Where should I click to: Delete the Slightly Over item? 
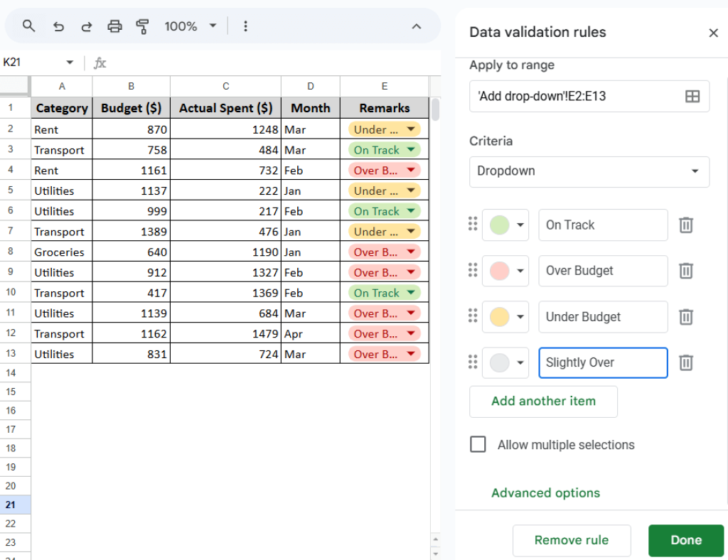[685, 362]
